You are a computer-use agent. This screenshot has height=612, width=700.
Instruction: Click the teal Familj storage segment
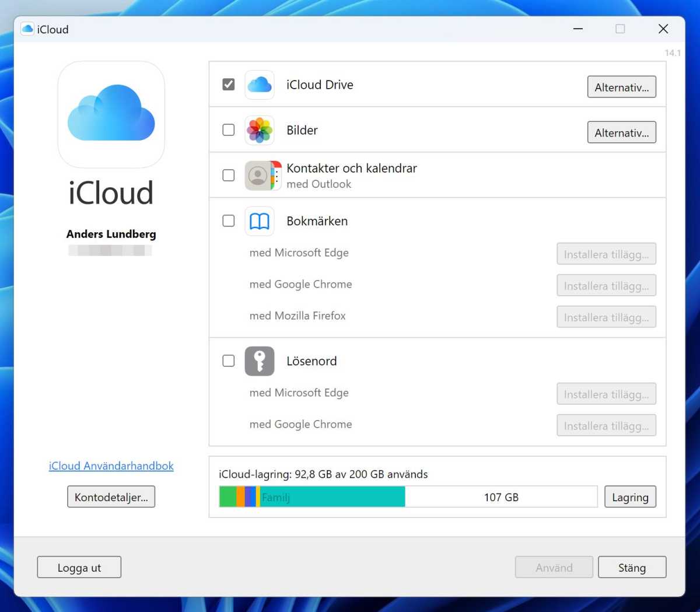pos(332,497)
